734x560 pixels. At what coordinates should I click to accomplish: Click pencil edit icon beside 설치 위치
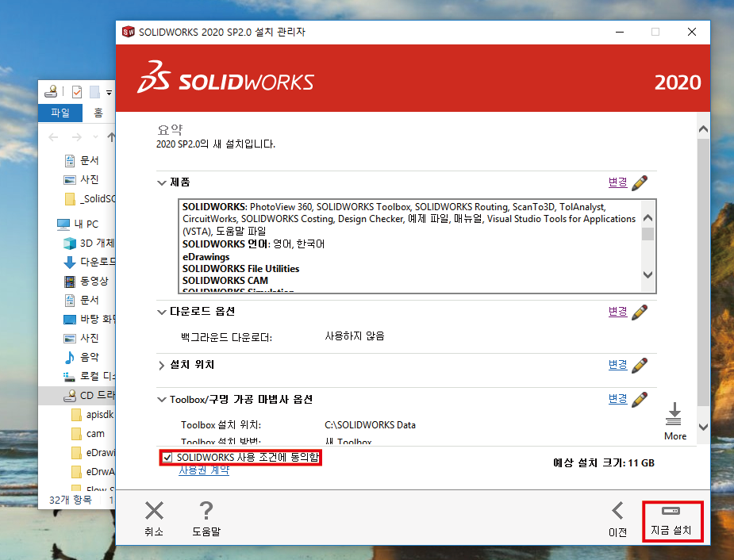pyautogui.click(x=640, y=366)
